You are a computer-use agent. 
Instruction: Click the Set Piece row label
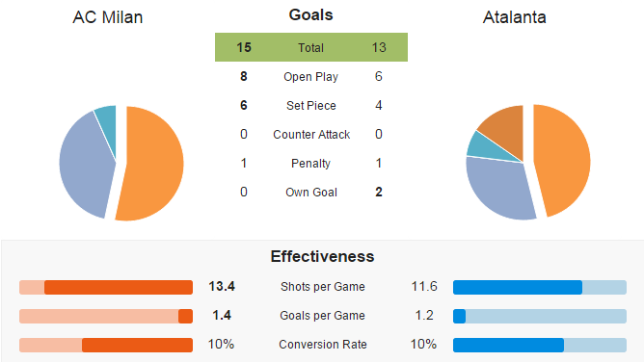click(310, 105)
